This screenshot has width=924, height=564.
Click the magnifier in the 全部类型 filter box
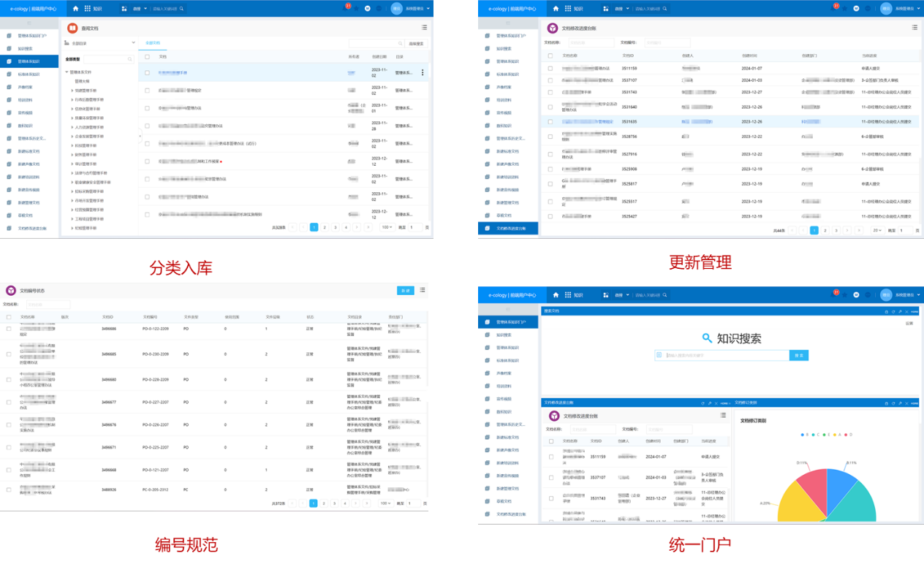[131, 59]
